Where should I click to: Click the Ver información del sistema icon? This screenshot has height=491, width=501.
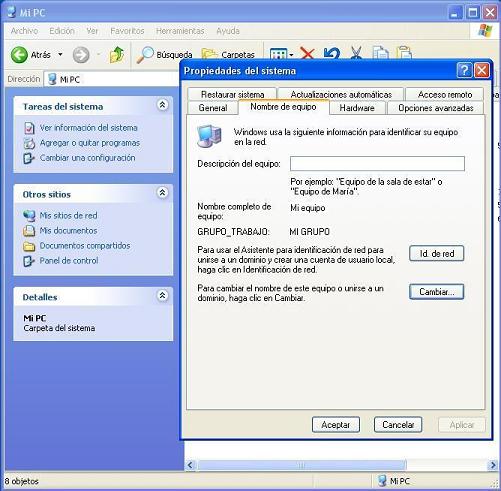click(x=29, y=128)
